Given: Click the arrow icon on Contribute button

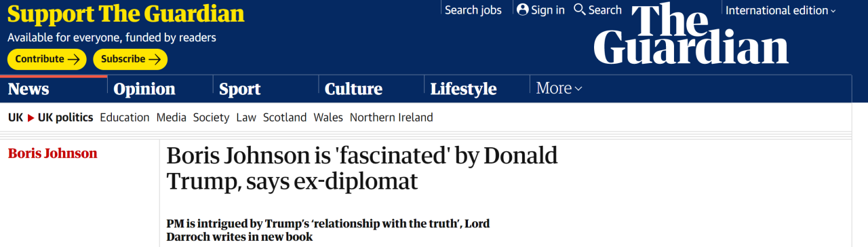Looking at the screenshot, I should click(x=74, y=59).
